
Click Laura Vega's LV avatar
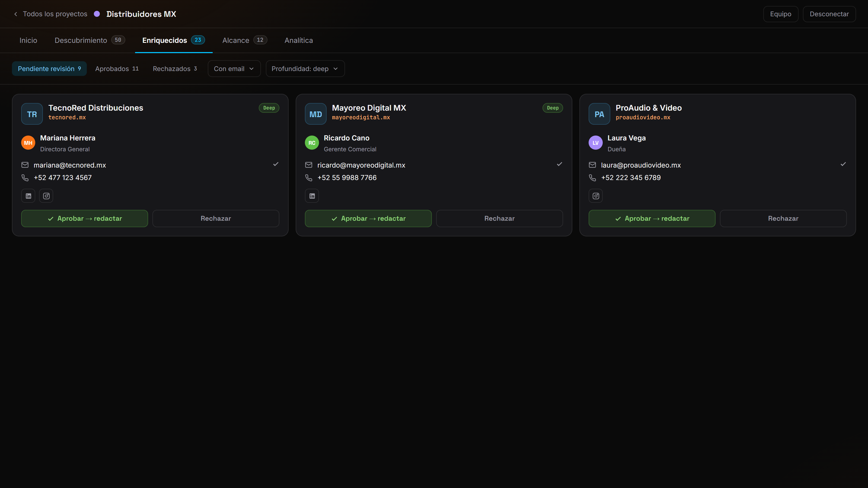(596, 143)
